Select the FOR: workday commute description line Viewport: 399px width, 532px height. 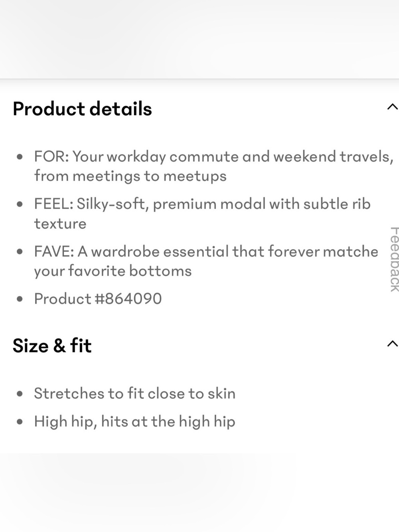pos(214,166)
